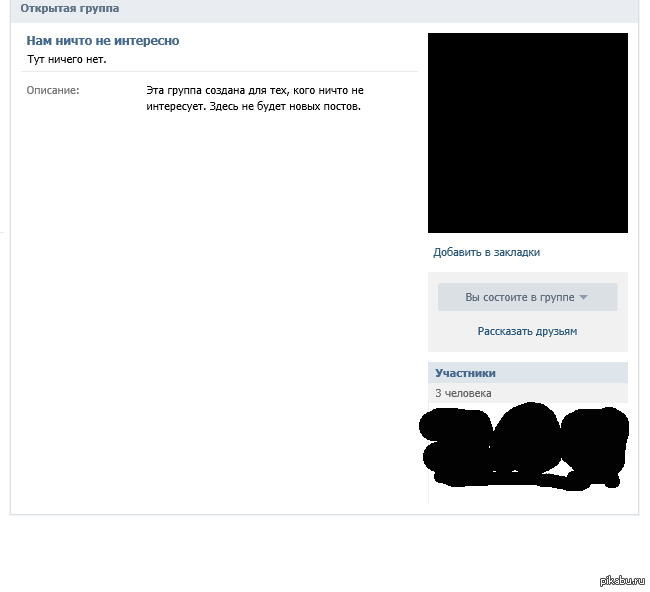Click the word 'друзьям' in share link
The image size is (650, 592).
coord(557,331)
